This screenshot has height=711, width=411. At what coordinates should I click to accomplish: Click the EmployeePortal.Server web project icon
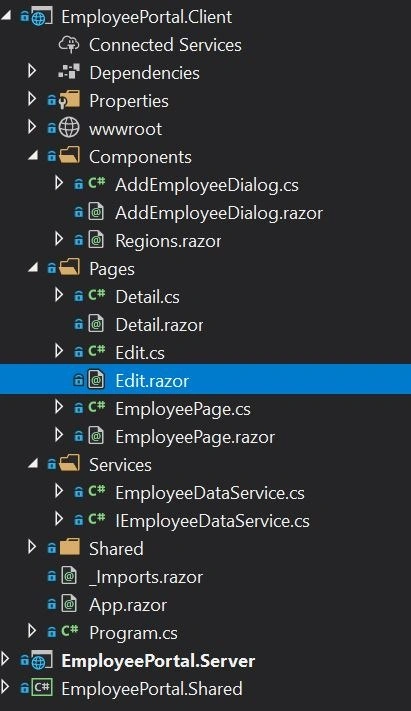[42, 661]
